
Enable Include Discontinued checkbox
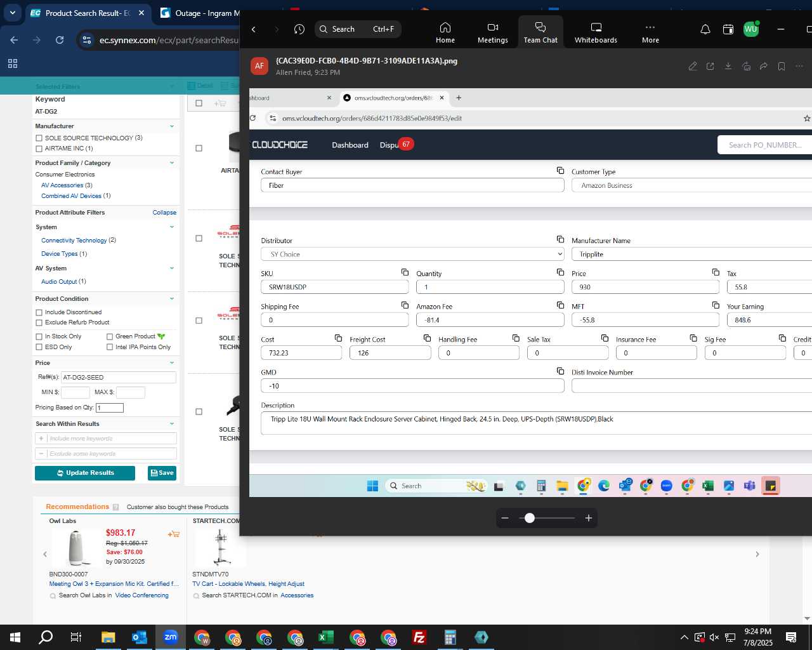tap(39, 312)
